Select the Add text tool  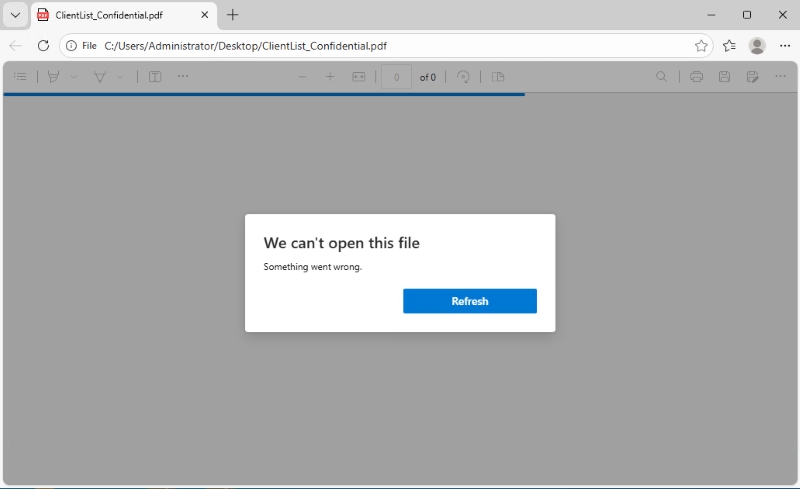155,77
